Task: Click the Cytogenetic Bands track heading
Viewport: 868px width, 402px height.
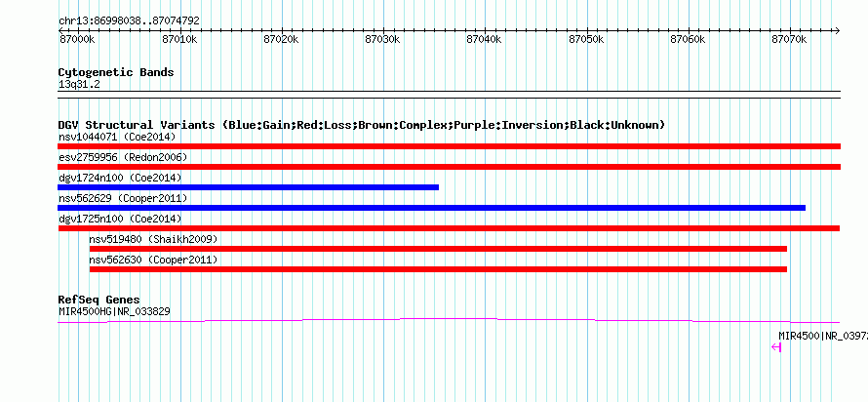Action: 116,72
